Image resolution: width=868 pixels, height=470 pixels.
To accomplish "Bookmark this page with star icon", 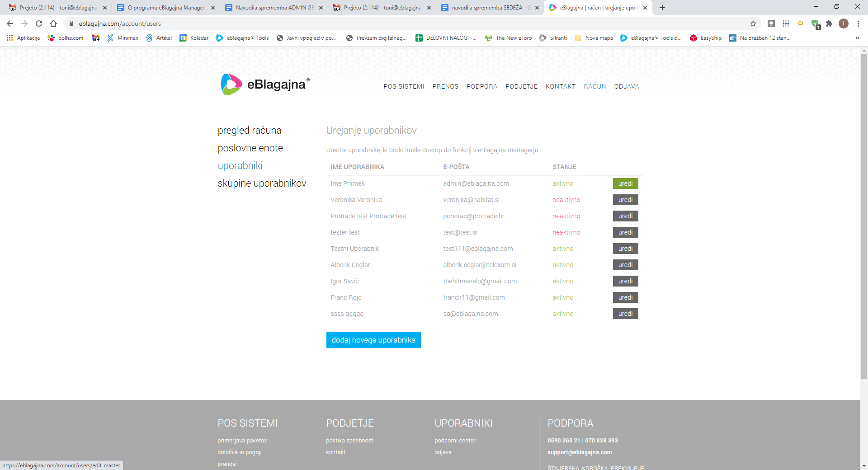I will [753, 23].
